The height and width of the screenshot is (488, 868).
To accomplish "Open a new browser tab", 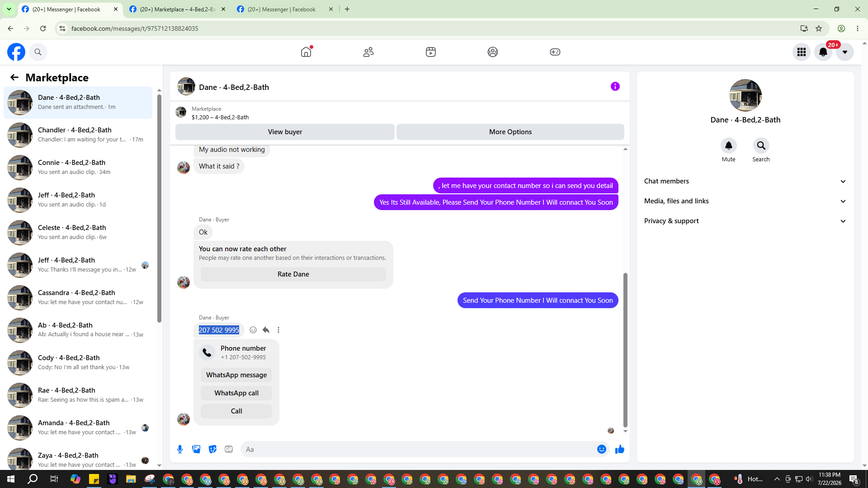I will point(347,9).
